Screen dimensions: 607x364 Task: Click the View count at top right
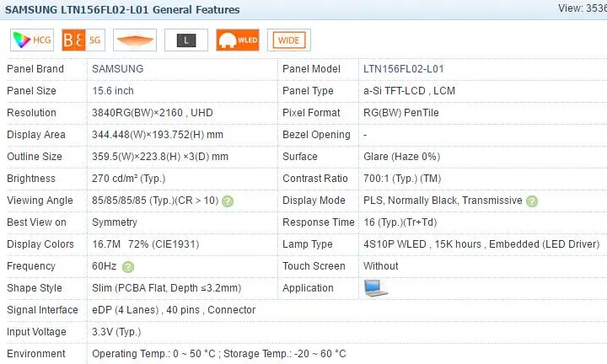click(x=583, y=8)
